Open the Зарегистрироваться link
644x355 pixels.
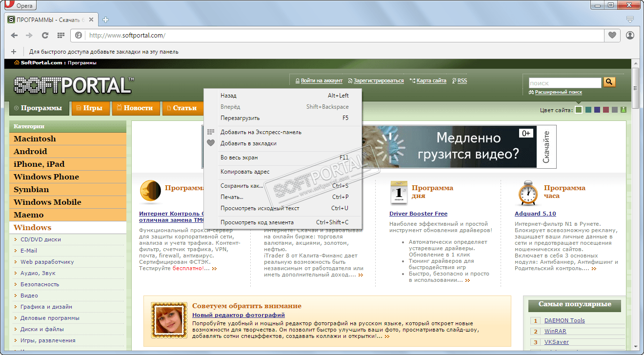click(x=379, y=80)
